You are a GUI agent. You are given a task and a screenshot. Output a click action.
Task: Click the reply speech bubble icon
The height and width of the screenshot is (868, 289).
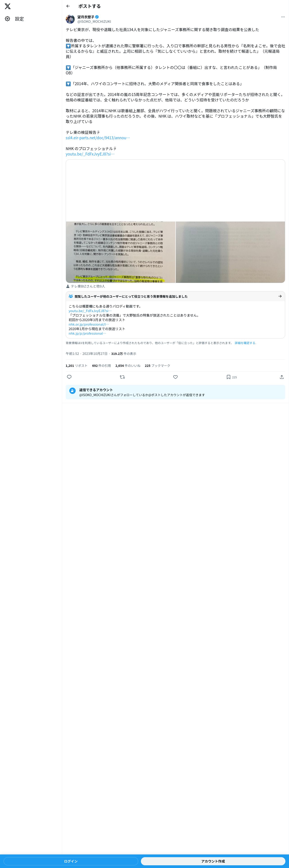pos(69,377)
